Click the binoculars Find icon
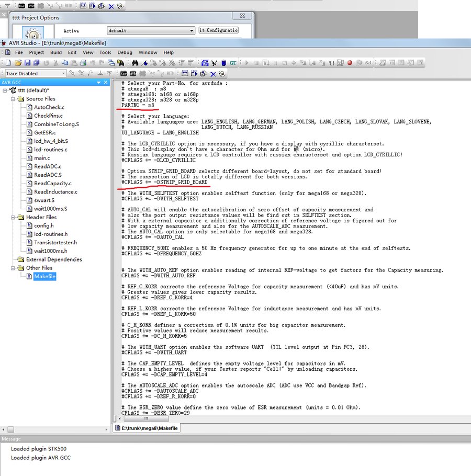The width and height of the screenshot is (471, 476). (x=134, y=63)
